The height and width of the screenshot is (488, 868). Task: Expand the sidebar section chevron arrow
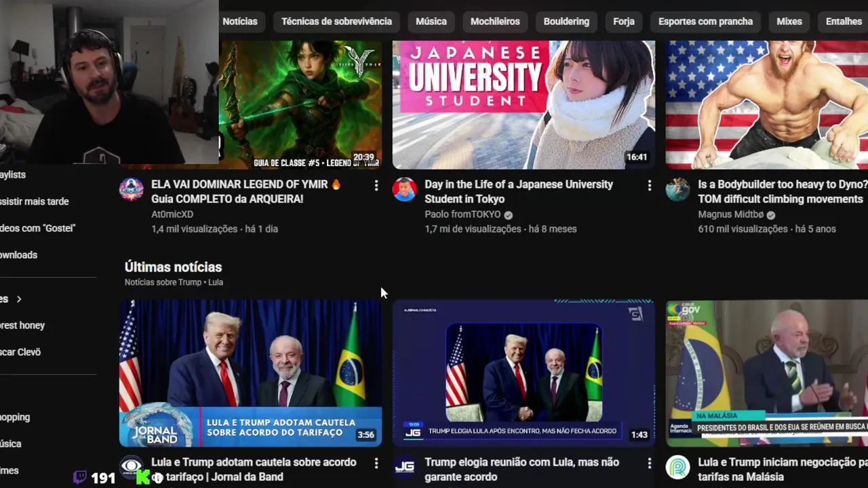19,299
